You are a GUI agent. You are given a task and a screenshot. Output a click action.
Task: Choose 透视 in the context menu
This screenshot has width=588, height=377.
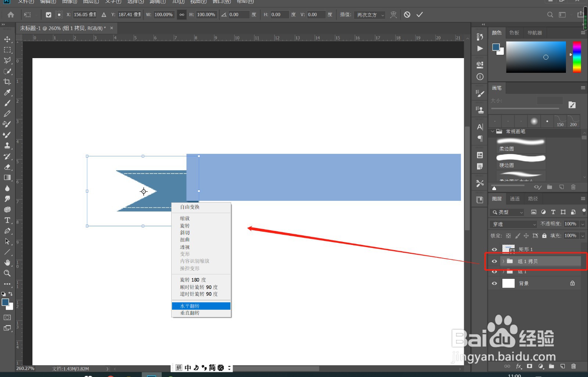201,247
